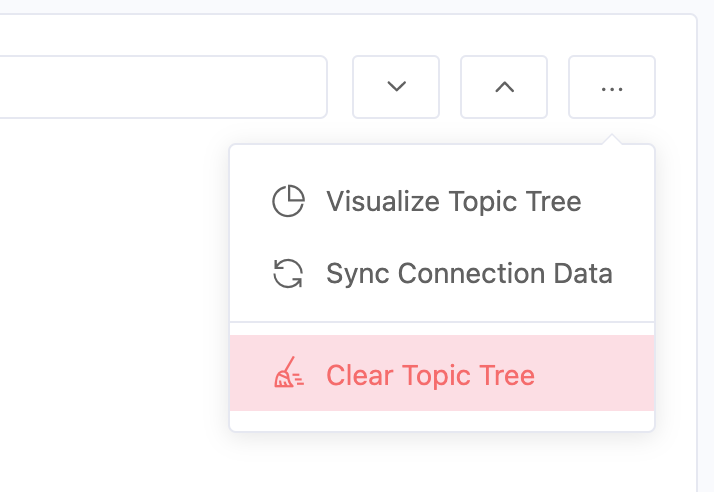
Task: Choose Sync Connection Data menu entry
Action: coord(469,273)
